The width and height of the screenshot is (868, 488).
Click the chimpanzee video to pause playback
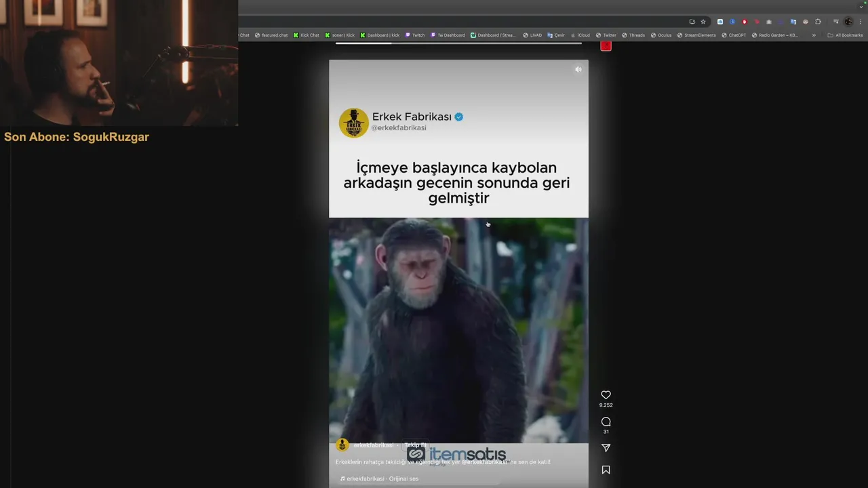click(x=458, y=330)
